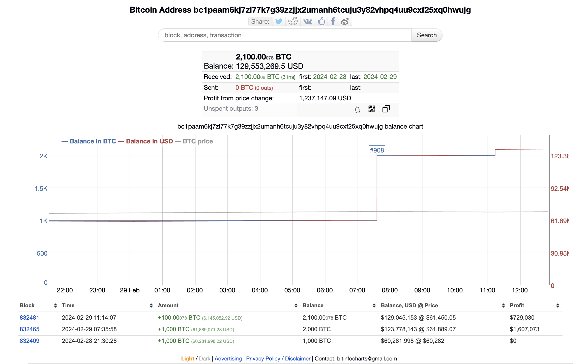This screenshot has height=364, width=588.
Task: Click the Search button
Action: [427, 35]
